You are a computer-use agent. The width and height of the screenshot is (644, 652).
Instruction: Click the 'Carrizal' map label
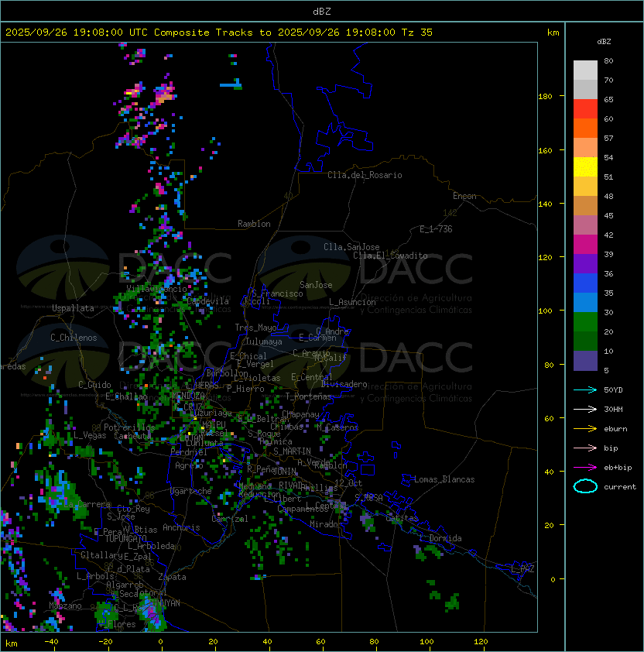pos(229,519)
